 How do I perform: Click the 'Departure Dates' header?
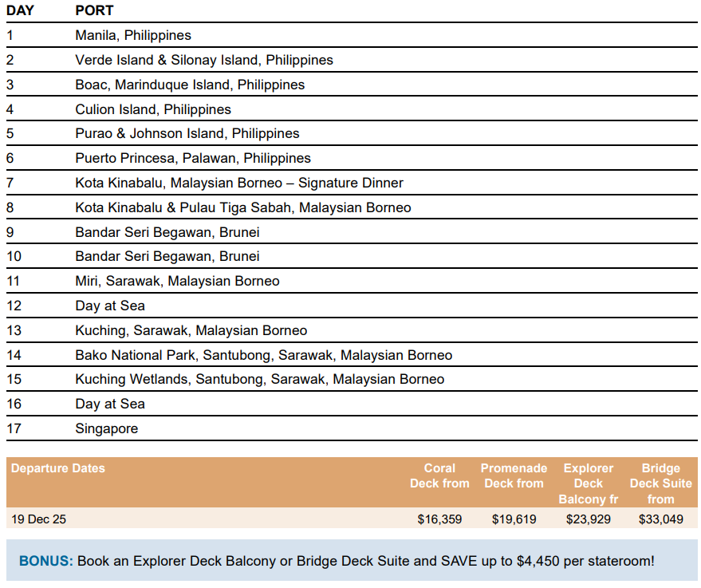click(x=58, y=468)
